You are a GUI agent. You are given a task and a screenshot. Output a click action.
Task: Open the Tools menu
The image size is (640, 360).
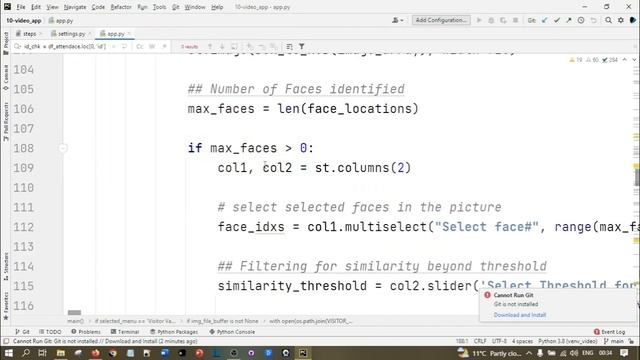click(x=159, y=7)
